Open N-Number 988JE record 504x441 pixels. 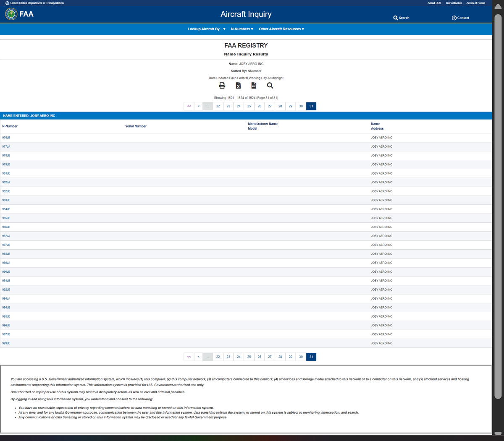6,254
